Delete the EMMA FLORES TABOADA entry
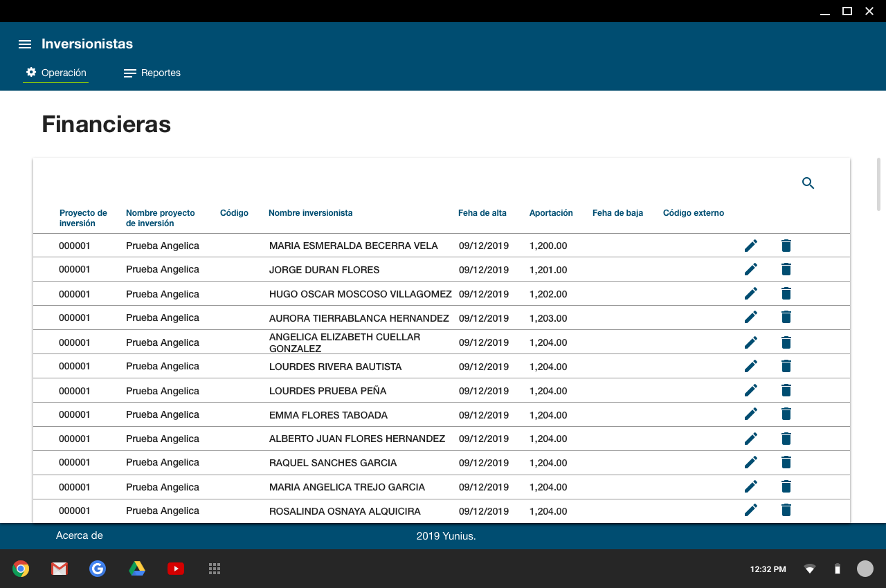Viewport: 886px width, 588px height. [x=786, y=414]
